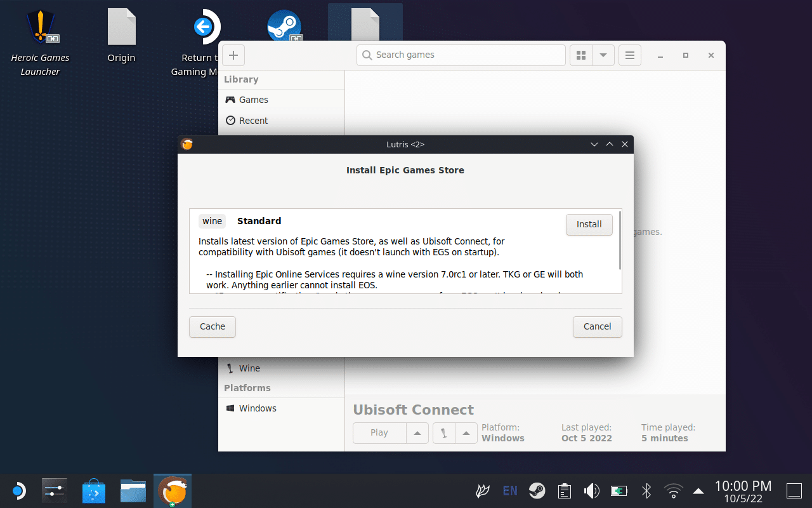Viewport: 812px width, 508px height.
Task: Open Dolphin file manager from taskbar
Action: coord(133,491)
